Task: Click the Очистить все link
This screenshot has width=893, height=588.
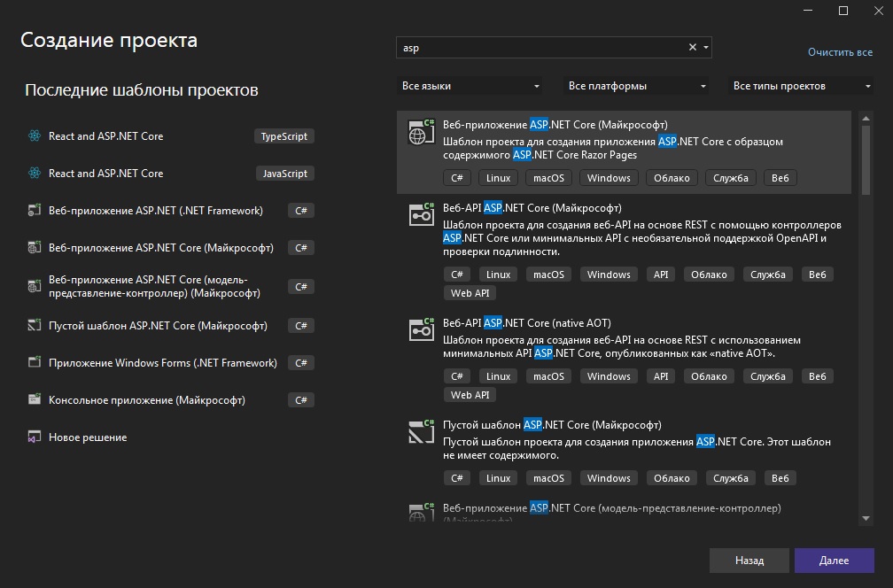Action: (840, 51)
